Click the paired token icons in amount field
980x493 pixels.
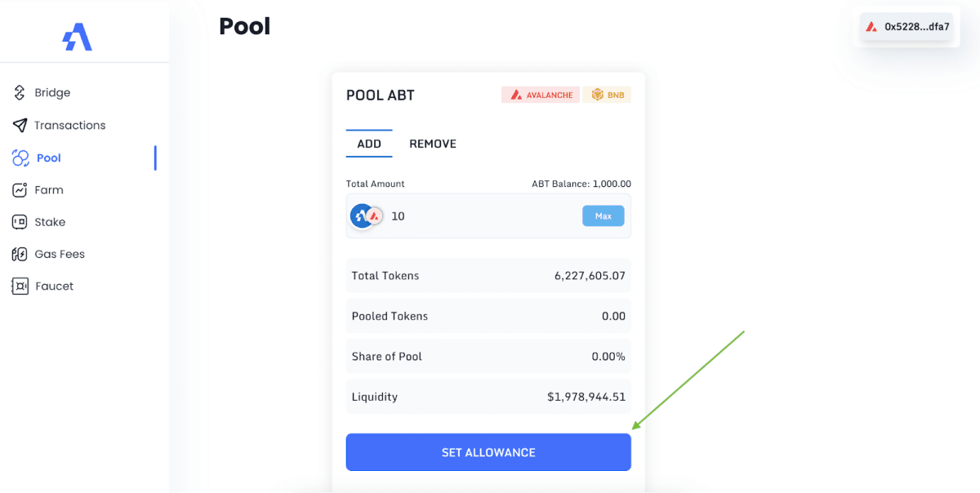click(365, 215)
